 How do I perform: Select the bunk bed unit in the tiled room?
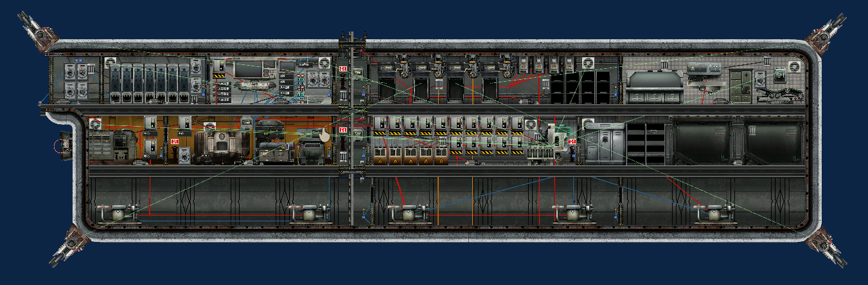coord(654,87)
